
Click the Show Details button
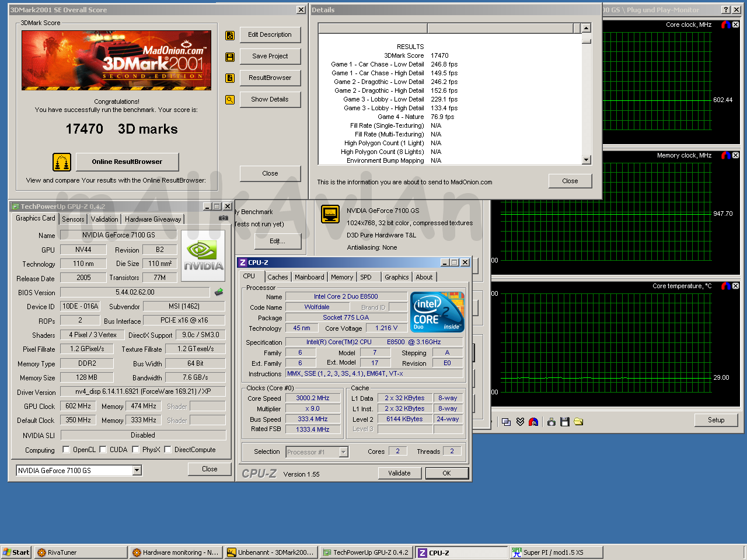(x=270, y=99)
